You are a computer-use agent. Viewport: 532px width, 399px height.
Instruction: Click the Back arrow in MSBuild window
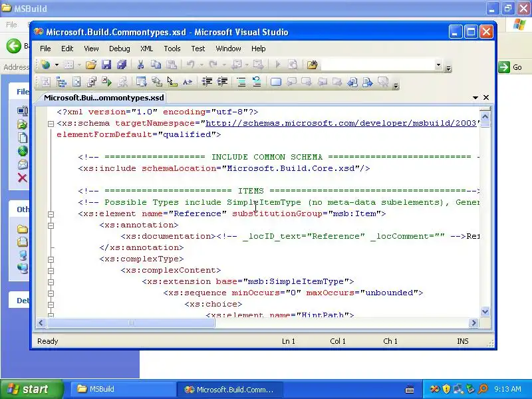pyautogui.click(x=13, y=46)
